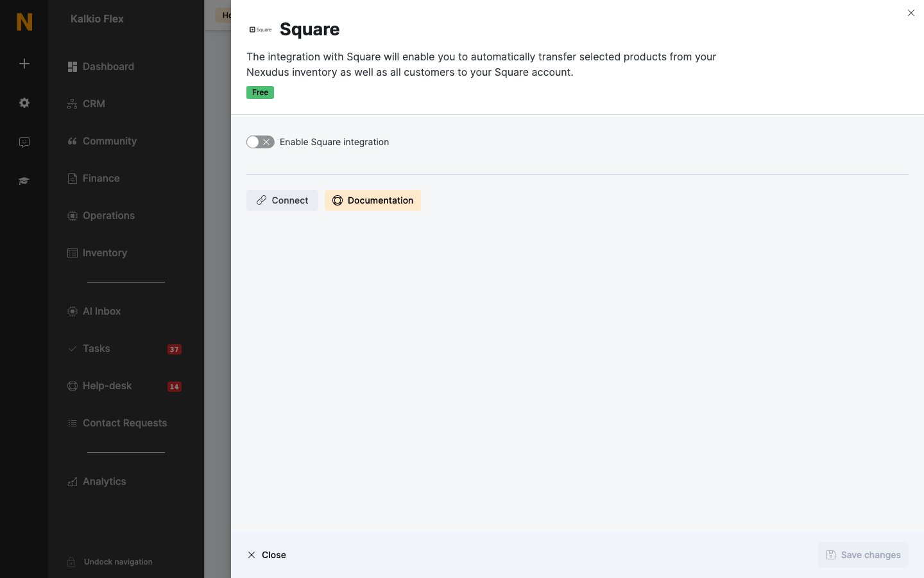
Task: Click the plus add icon in left rail
Action: click(x=24, y=64)
